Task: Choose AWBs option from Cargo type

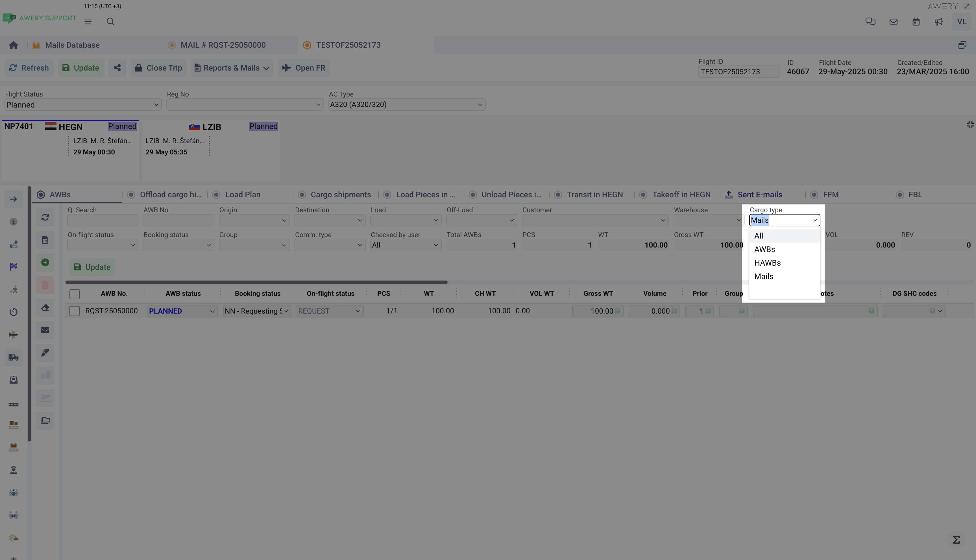Action: pyautogui.click(x=764, y=250)
